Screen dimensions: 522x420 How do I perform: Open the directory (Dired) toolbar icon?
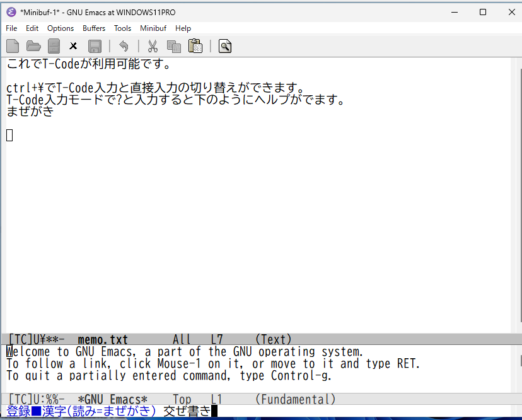pyautogui.click(x=54, y=46)
